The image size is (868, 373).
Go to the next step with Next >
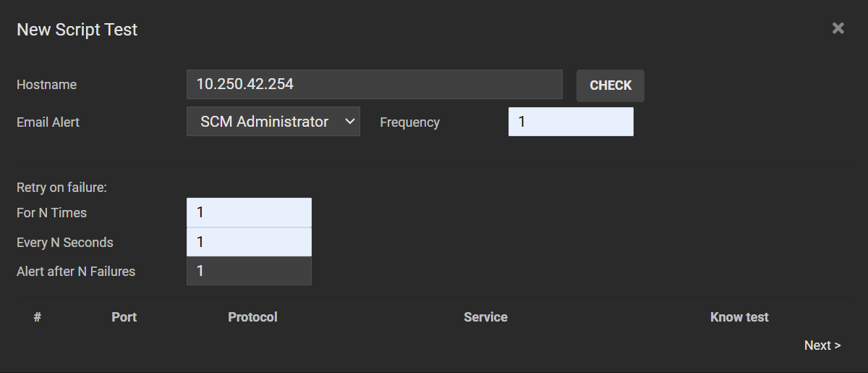(822, 345)
